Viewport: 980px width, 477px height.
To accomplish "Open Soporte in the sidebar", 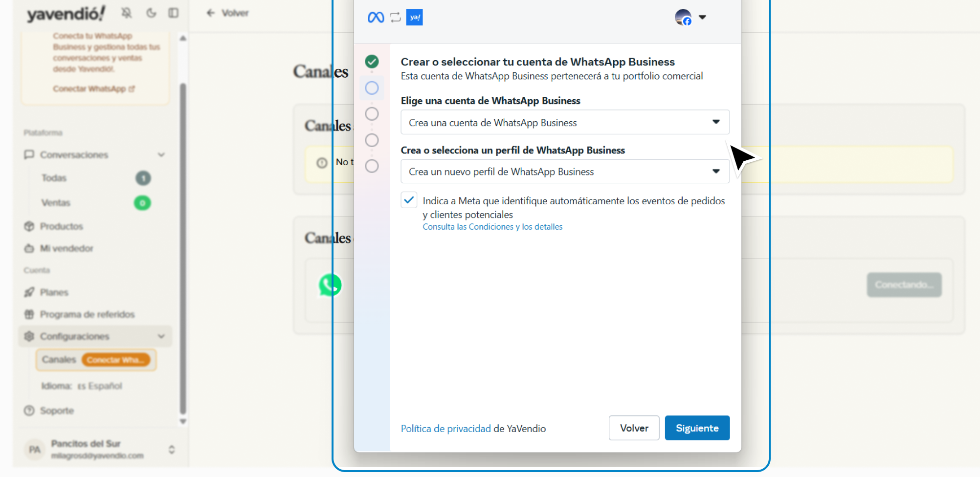I will [57, 411].
